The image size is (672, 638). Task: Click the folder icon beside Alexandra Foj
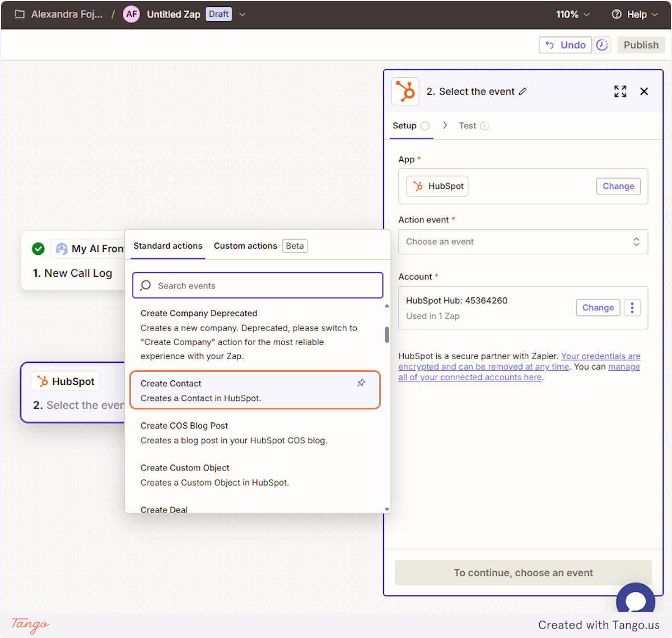click(20, 15)
